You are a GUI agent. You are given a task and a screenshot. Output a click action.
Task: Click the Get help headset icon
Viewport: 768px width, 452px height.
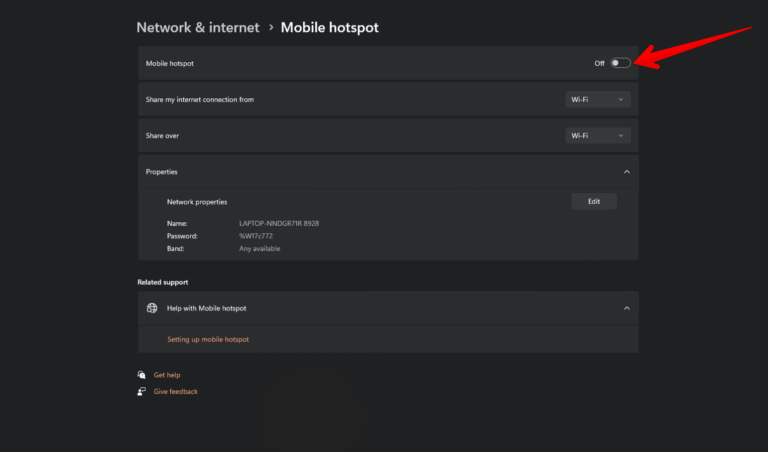pyautogui.click(x=142, y=375)
